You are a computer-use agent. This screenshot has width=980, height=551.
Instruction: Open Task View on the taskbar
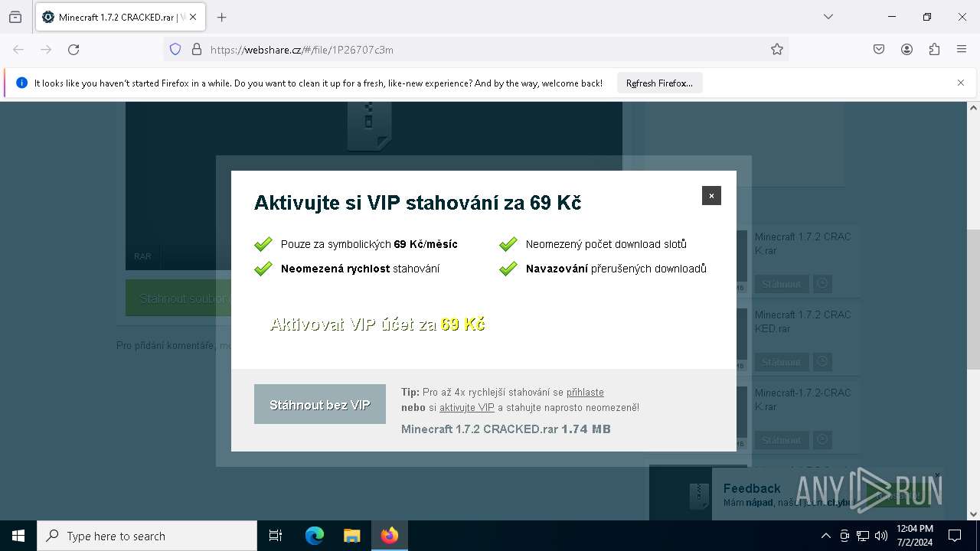276,536
